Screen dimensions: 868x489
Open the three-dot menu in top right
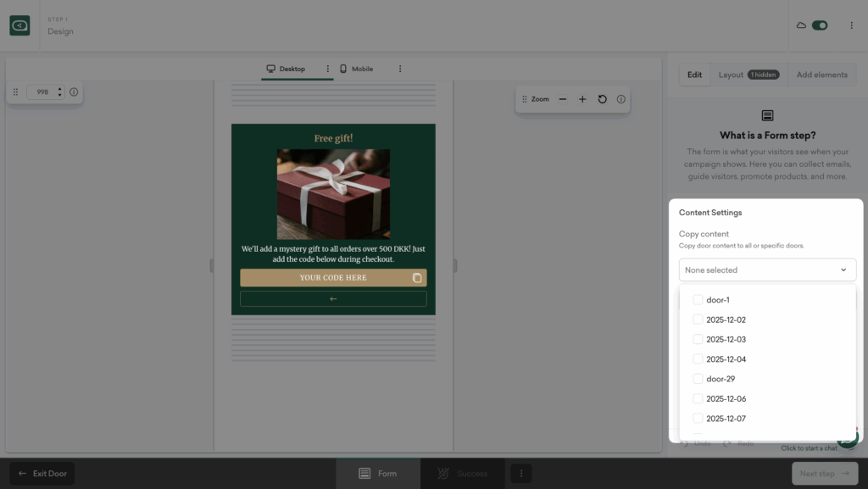click(x=851, y=25)
